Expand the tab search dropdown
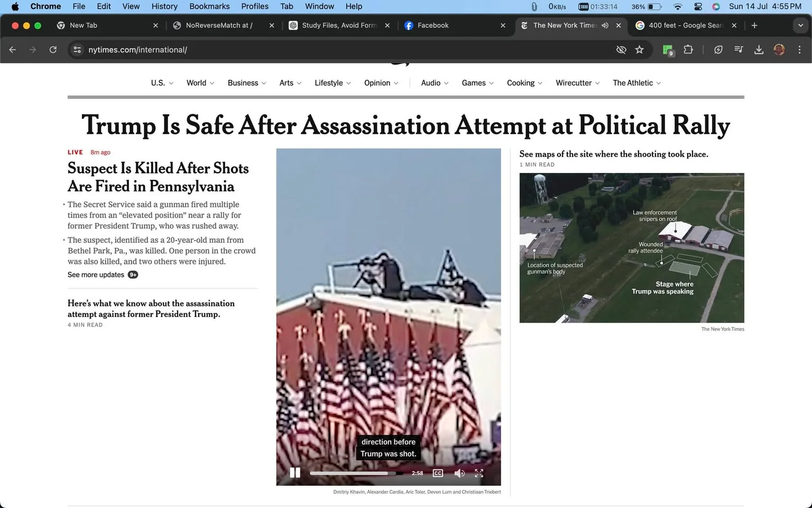Viewport: 812px width, 508px height. coord(800,25)
